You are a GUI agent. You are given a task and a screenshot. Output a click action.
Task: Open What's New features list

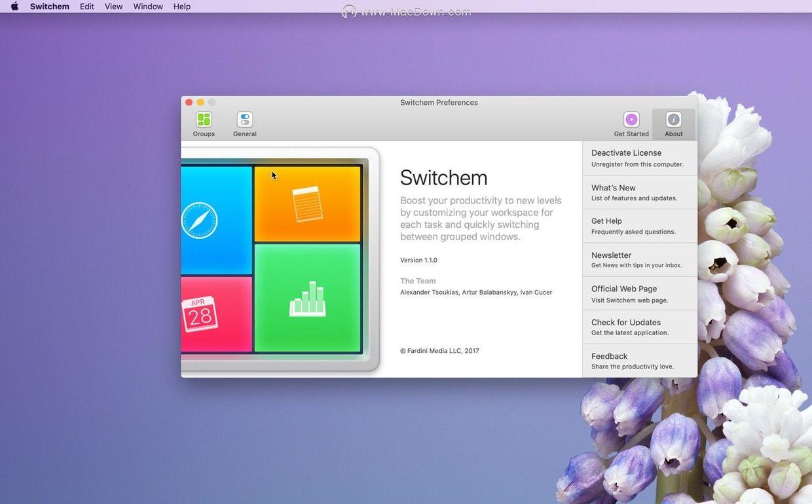[640, 192]
